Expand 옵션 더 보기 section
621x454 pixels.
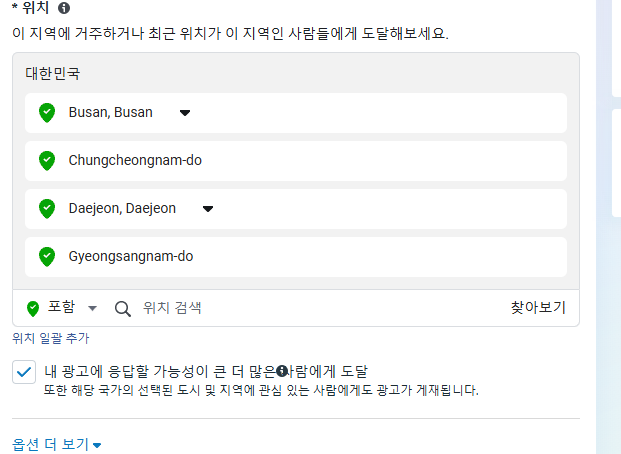(56, 444)
